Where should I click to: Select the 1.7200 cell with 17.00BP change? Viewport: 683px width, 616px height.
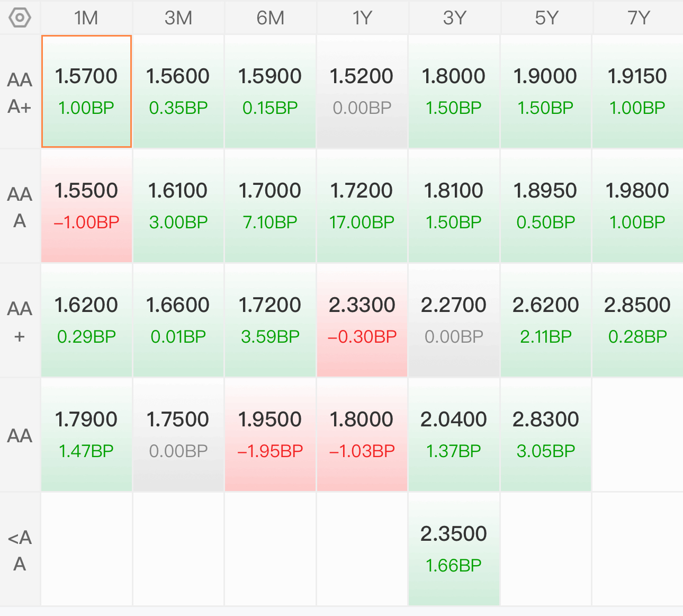coord(362,206)
